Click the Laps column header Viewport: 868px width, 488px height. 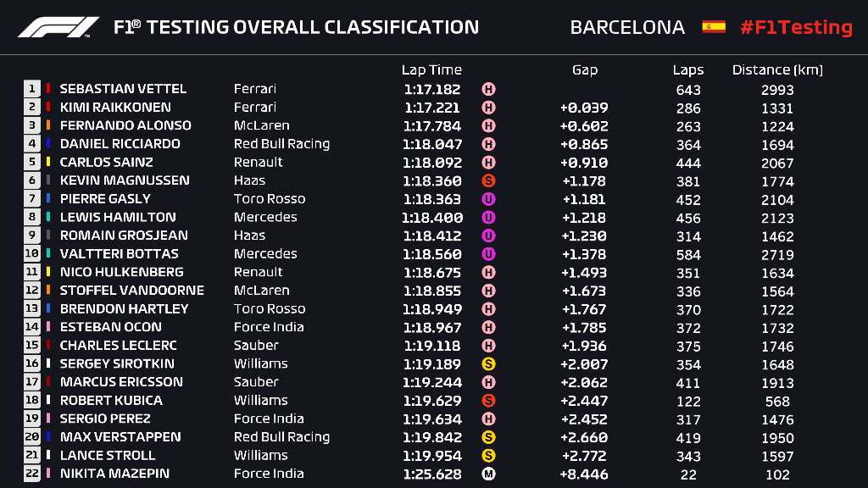pos(688,70)
